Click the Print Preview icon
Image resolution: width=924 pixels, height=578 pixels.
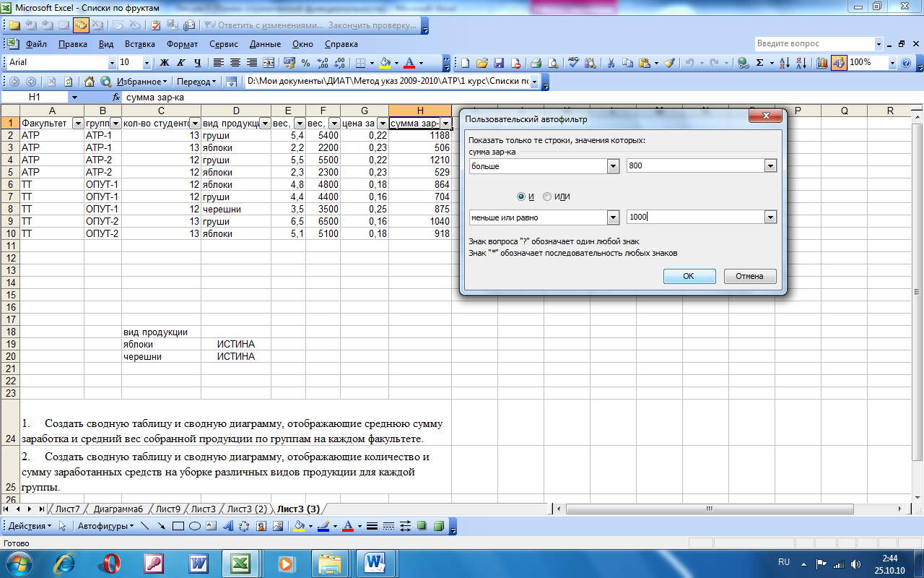(553, 63)
